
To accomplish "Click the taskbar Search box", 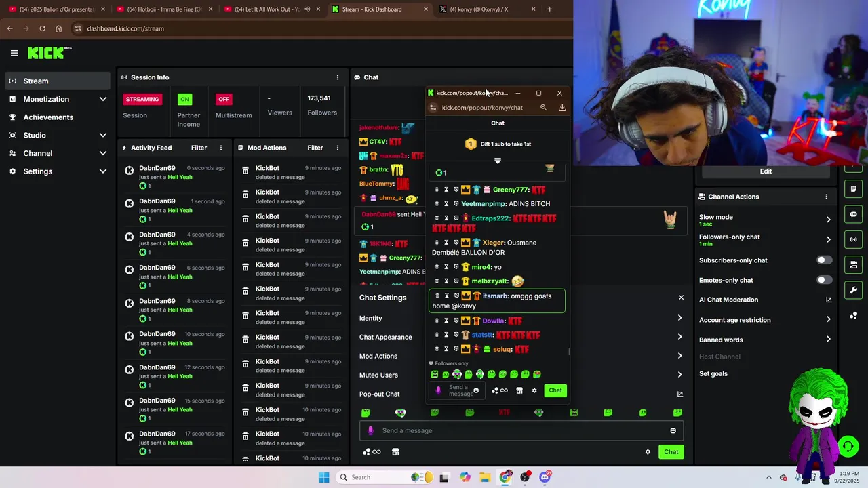I will pos(384,477).
